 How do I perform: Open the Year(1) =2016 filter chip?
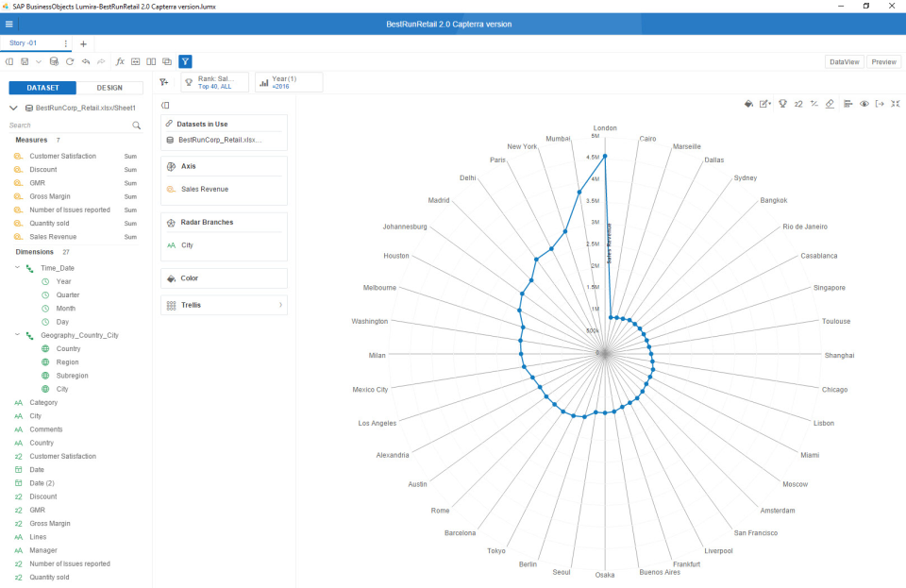[x=288, y=81]
